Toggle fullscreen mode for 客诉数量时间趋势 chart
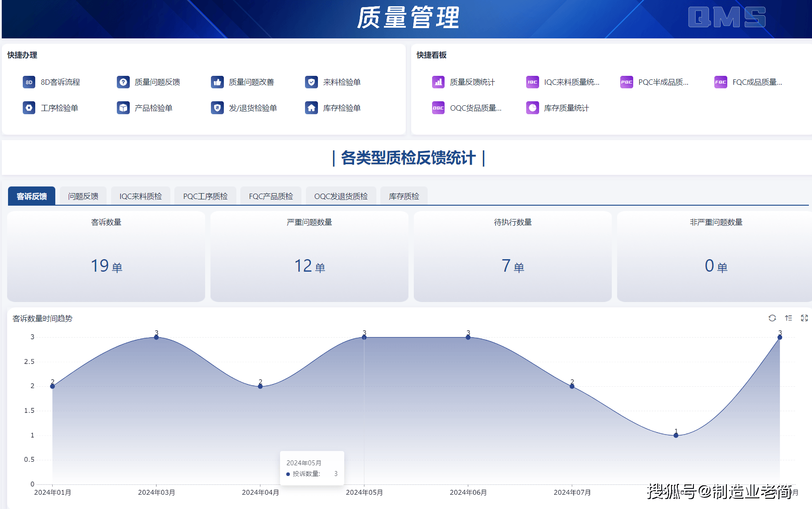 pos(804,318)
